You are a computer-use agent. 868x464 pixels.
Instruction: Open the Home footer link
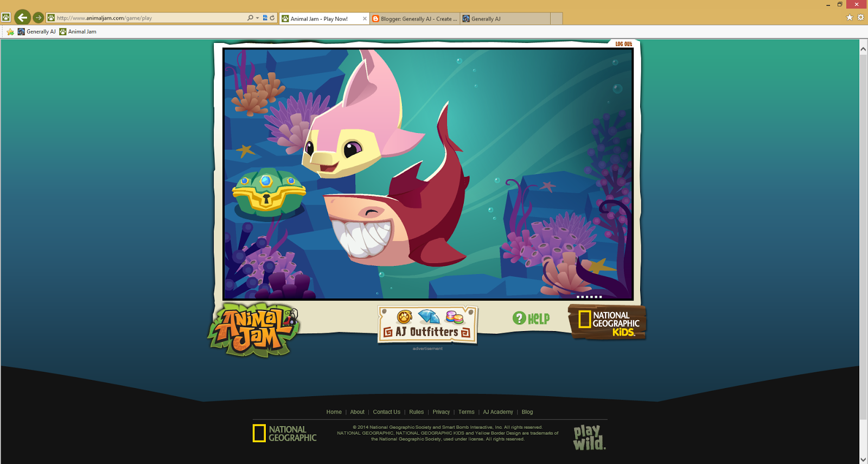(x=334, y=412)
